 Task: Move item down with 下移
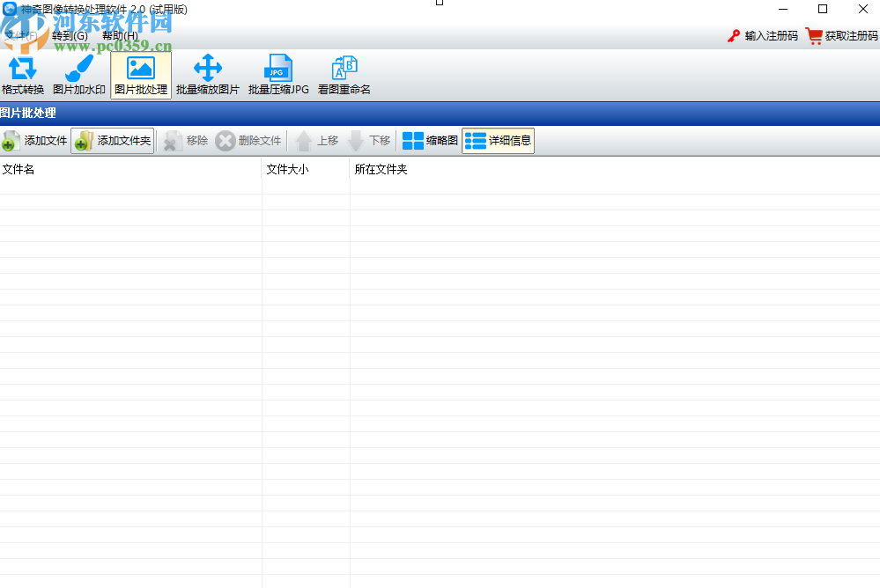[x=369, y=141]
